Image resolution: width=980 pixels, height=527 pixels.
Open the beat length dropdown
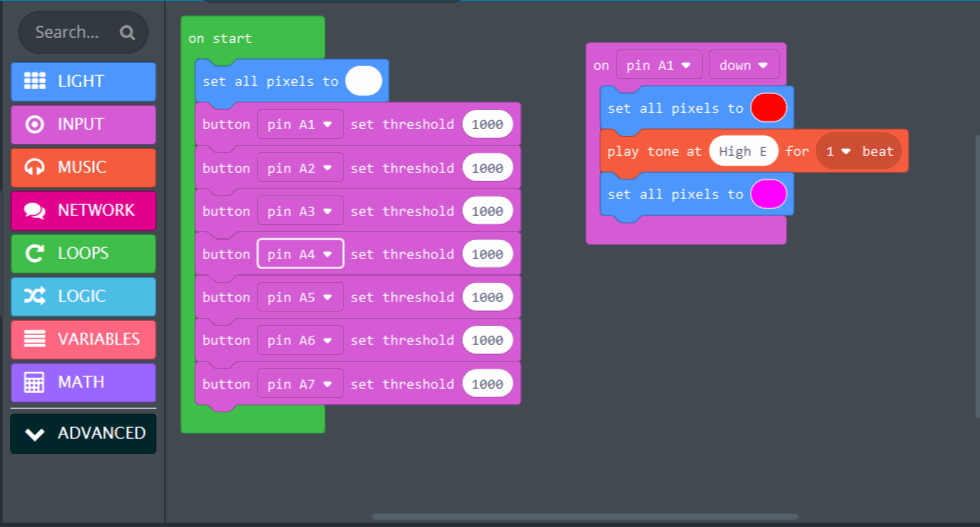(x=837, y=151)
